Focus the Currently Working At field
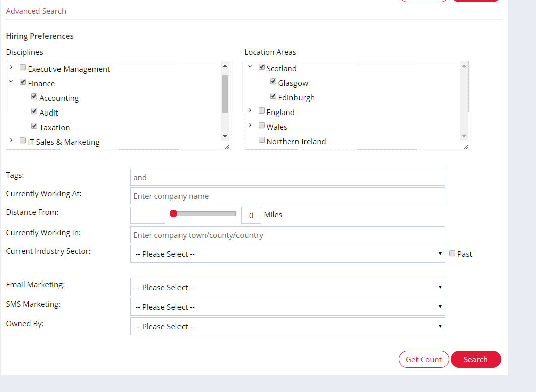 point(287,196)
